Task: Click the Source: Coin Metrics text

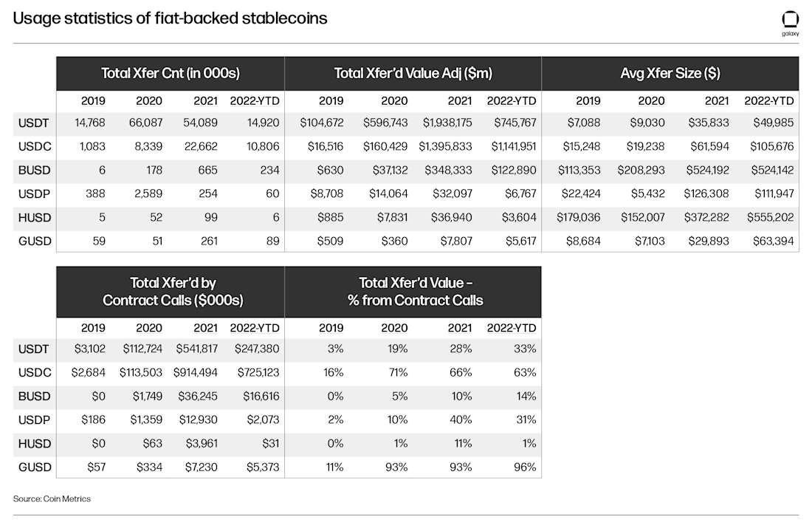Action: pyautogui.click(x=52, y=498)
